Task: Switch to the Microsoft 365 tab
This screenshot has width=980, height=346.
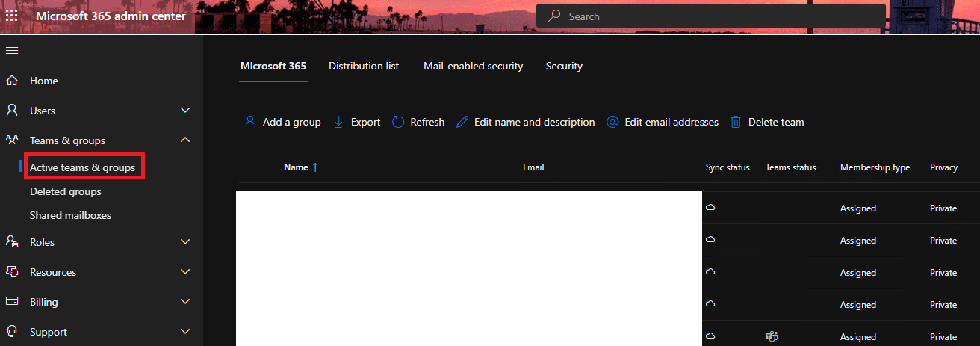Action: point(273,66)
